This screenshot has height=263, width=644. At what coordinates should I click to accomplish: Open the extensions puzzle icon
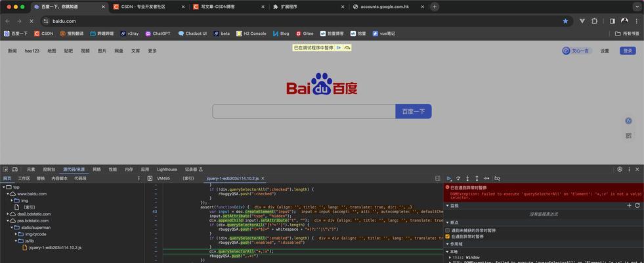click(594, 21)
